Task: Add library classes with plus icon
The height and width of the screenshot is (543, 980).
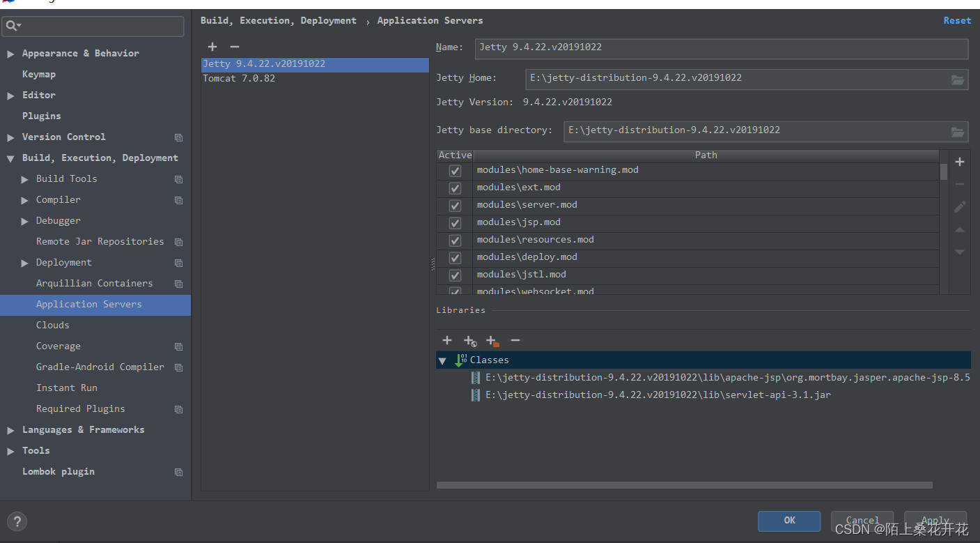Action: point(447,340)
